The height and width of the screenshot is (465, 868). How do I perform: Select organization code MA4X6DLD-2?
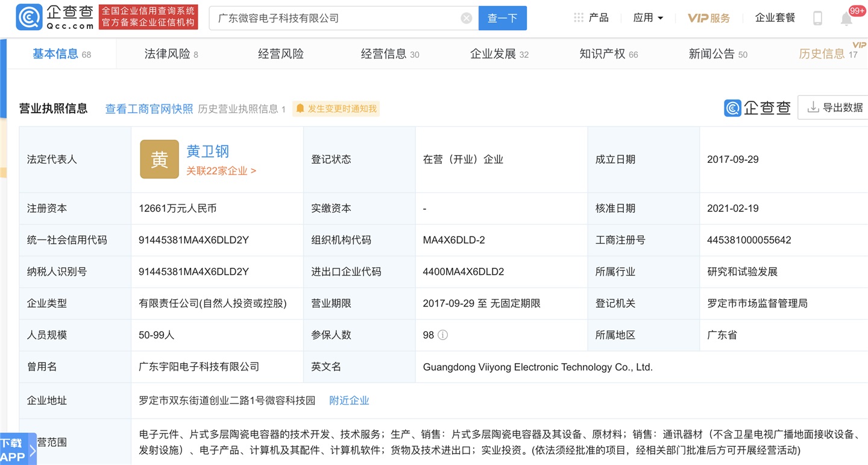click(x=454, y=240)
